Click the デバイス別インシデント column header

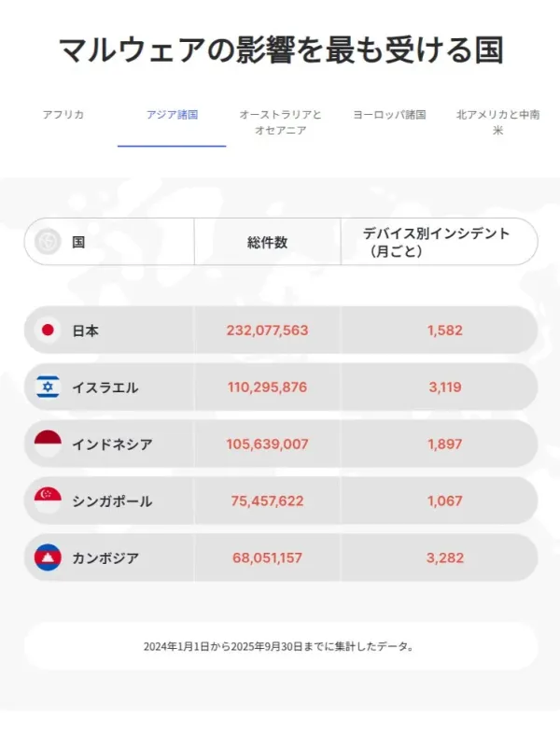click(x=440, y=242)
